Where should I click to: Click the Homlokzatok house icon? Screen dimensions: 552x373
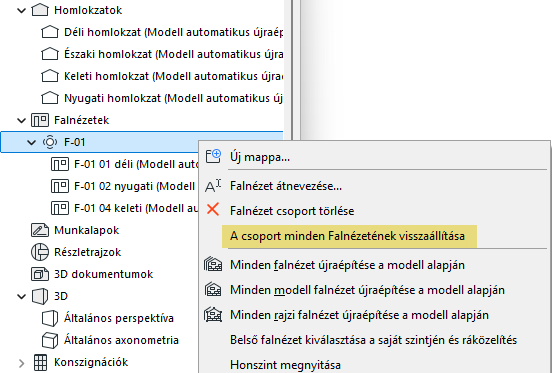tap(40, 10)
